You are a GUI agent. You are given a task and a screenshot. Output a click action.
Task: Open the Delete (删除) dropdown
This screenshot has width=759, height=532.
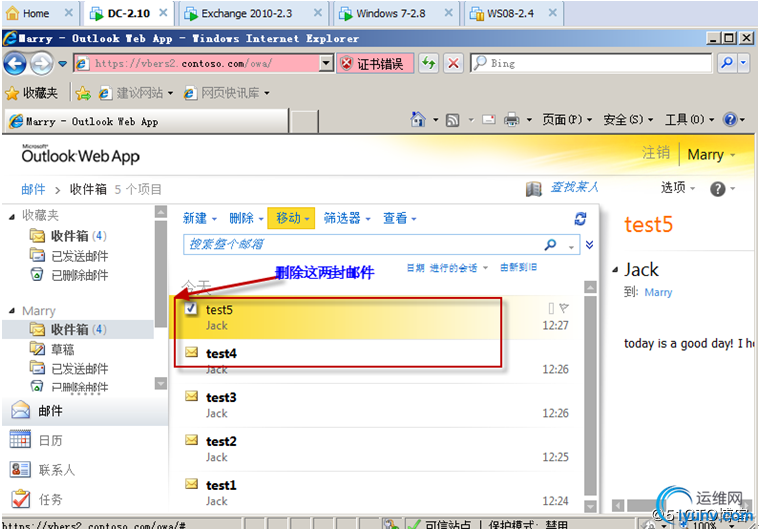(246, 218)
